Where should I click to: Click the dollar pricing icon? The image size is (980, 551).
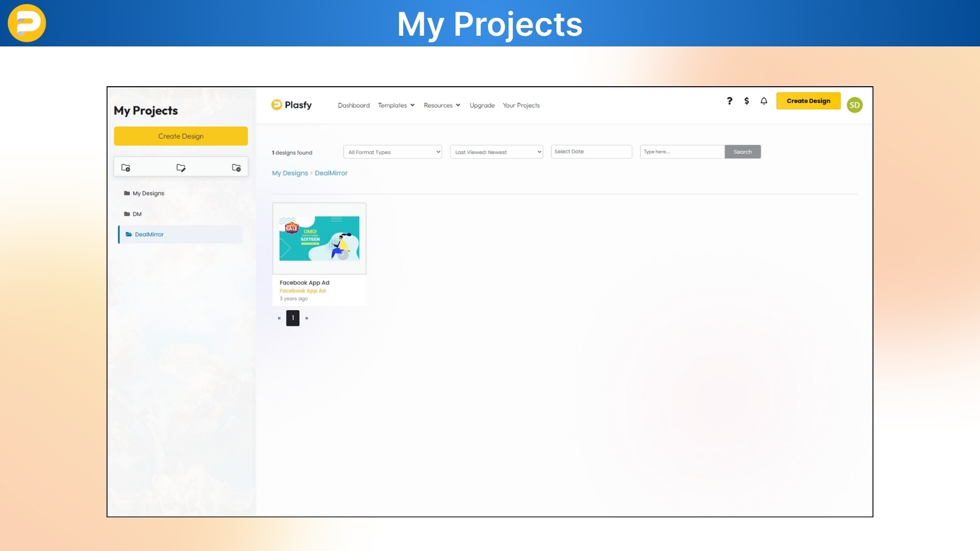(x=746, y=101)
